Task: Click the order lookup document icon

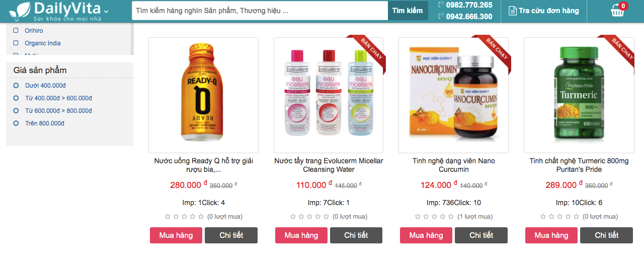Action: [x=513, y=11]
